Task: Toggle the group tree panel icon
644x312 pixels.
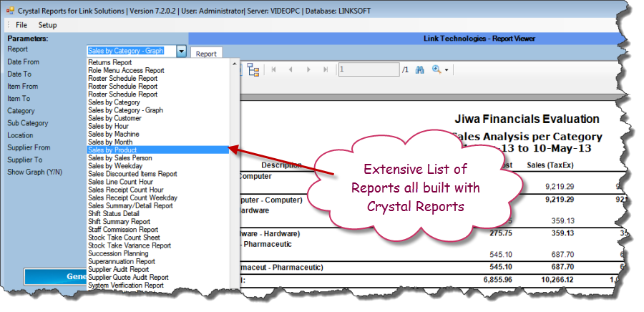Action: pyautogui.click(x=253, y=70)
